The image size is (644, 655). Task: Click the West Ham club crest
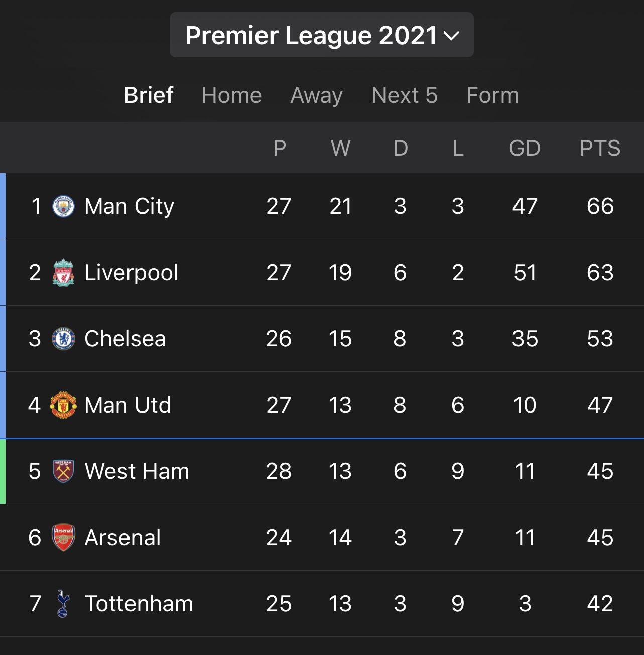pyautogui.click(x=64, y=471)
